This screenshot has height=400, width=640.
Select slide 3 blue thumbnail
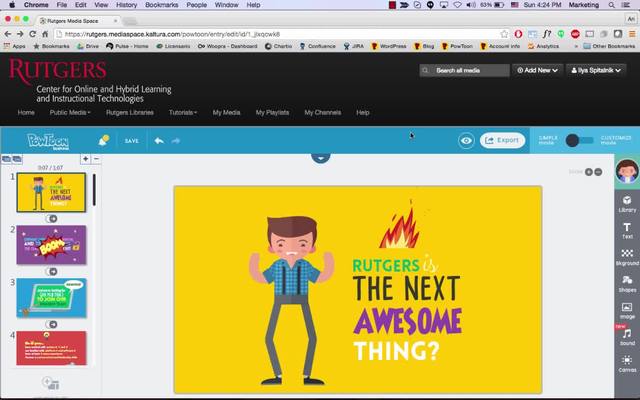click(51, 298)
